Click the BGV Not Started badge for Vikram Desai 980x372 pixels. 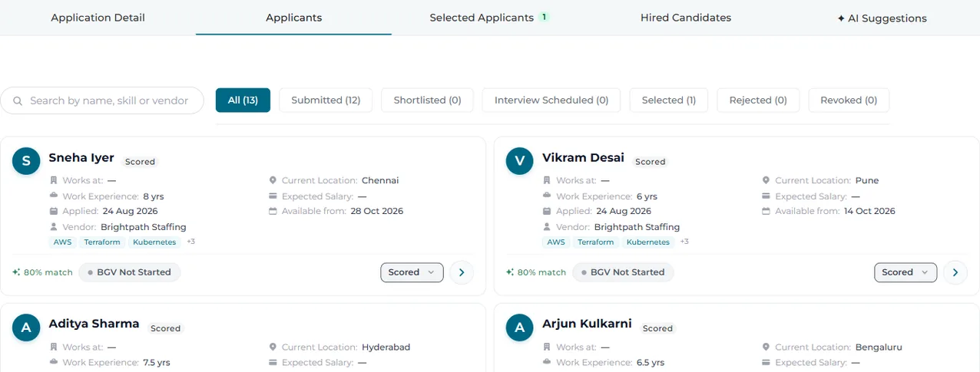click(623, 272)
